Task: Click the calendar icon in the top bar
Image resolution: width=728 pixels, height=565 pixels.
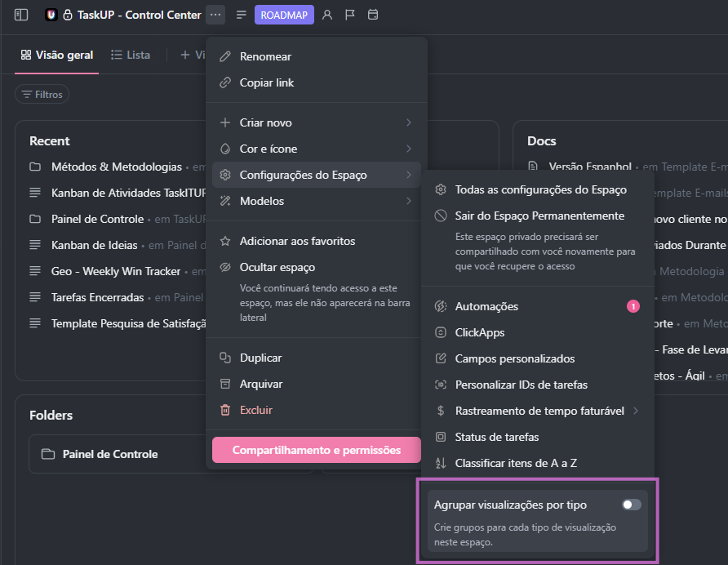Action: pos(373,15)
